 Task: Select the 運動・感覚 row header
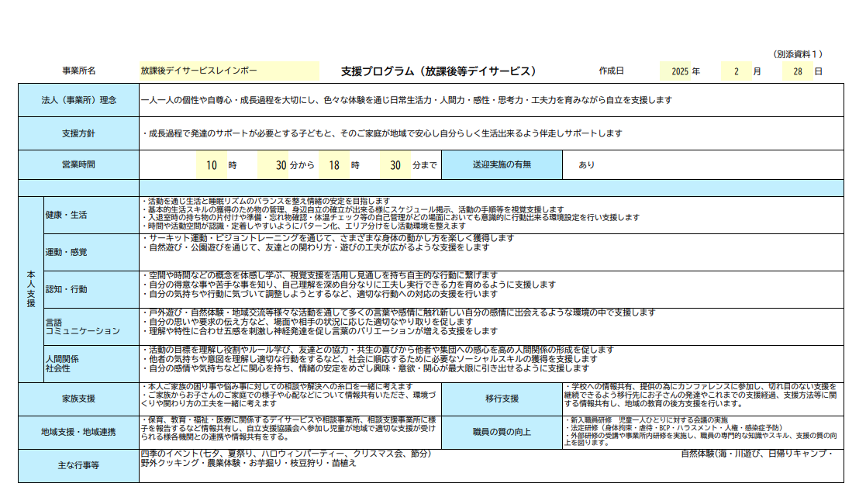91,252
